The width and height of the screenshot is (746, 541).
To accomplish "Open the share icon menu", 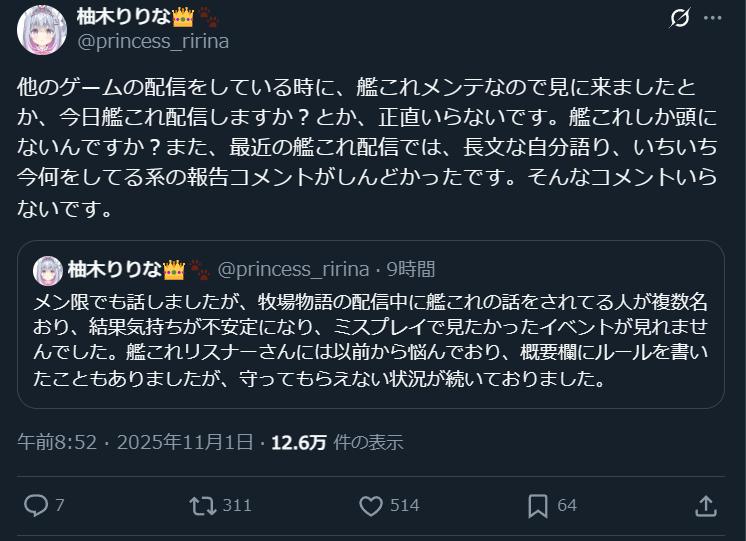I will (x=705, y=505).
